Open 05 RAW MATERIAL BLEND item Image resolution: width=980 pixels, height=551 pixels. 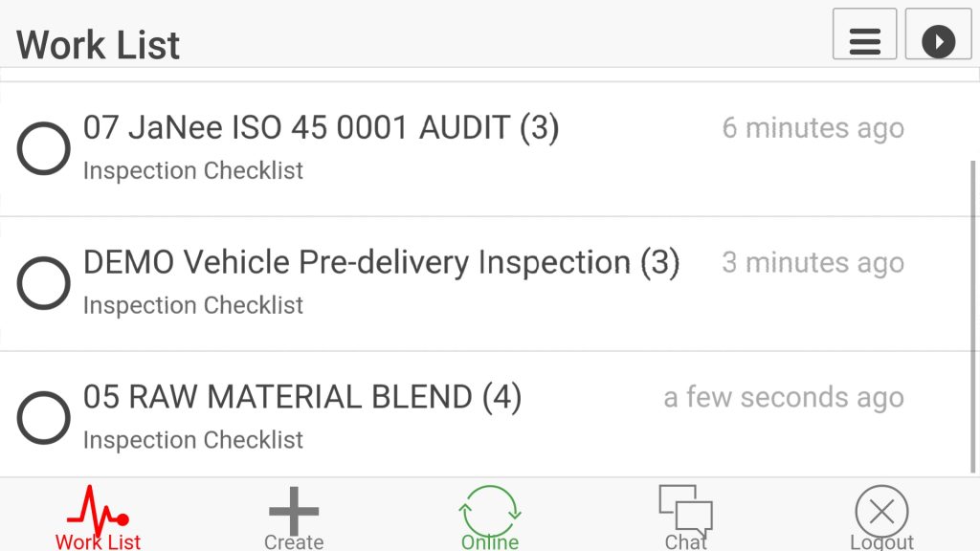pos(301,398)
